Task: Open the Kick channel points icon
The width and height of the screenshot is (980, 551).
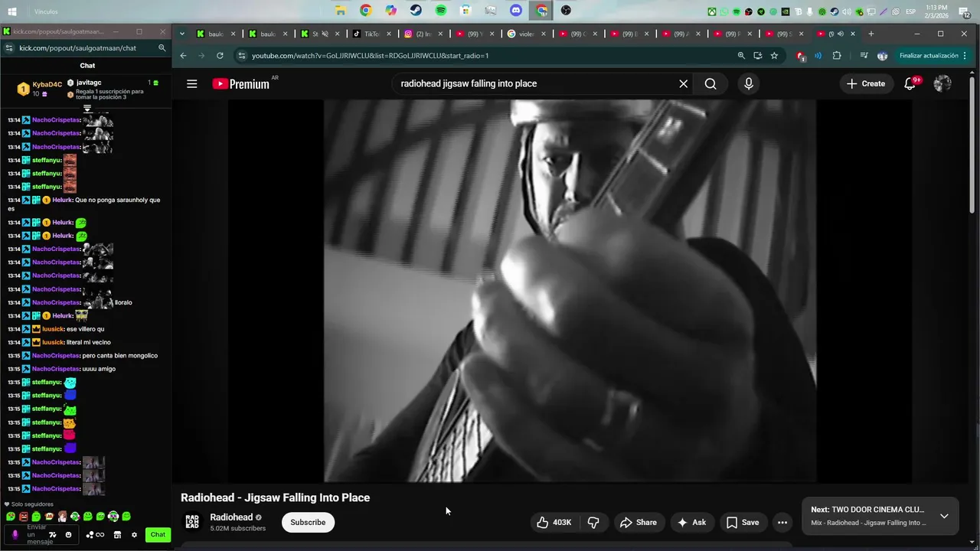Action: point(95,535)
